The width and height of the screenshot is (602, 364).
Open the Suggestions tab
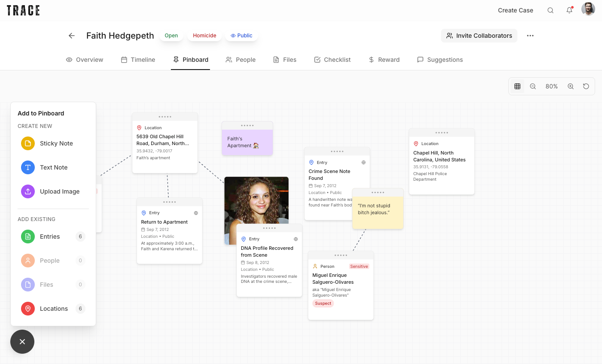(440, 60)
